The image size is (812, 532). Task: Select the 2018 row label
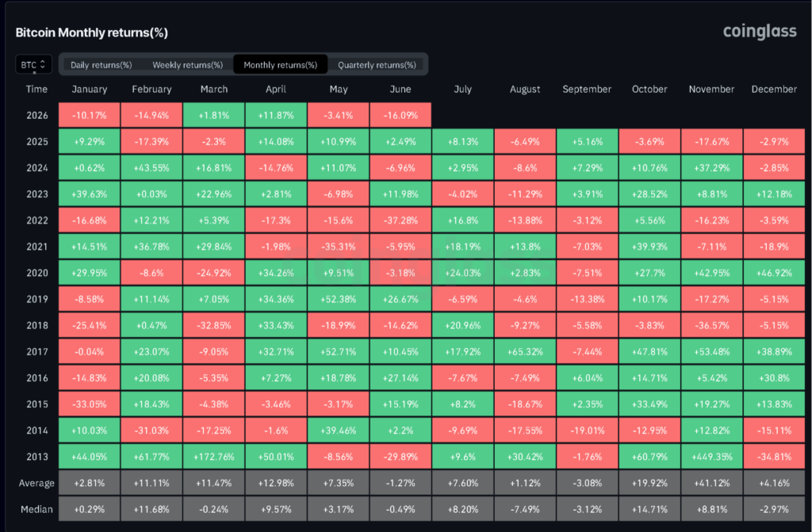pyautogui.click(x=37, y=325)
